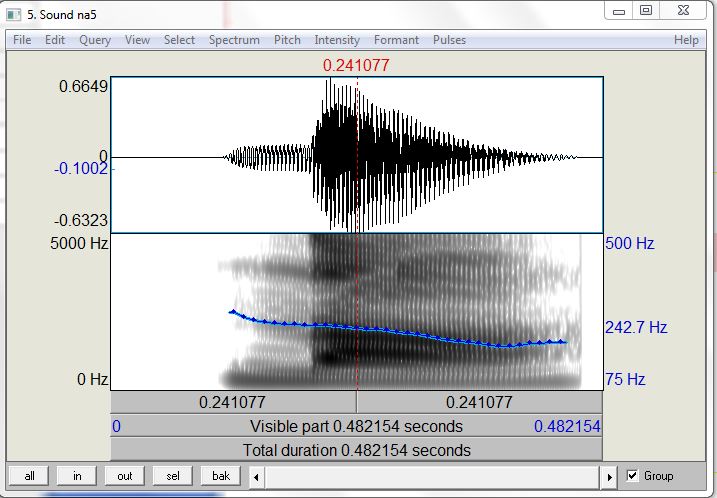717x498 pixels.
Task: Open the Help menu
Action: pos(686,40)
